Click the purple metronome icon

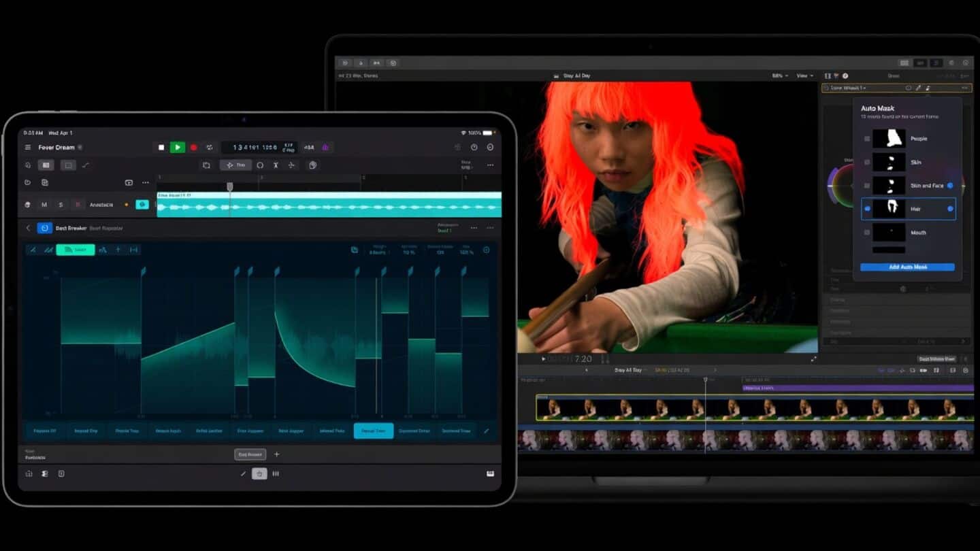pyautogui.click(x=325, y=147)
